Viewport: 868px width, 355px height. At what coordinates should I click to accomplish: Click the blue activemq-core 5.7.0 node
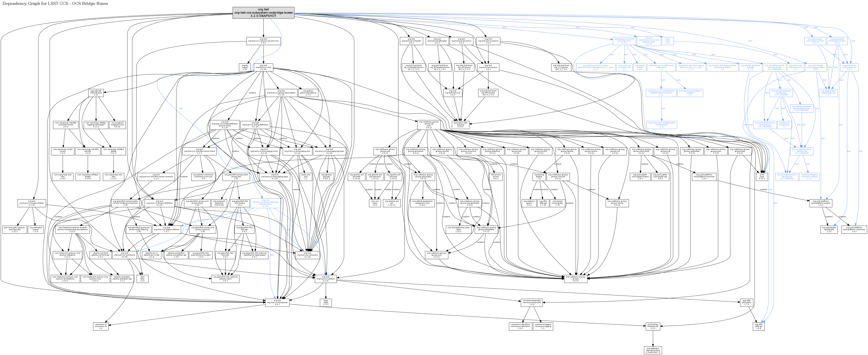click(624, 41)
